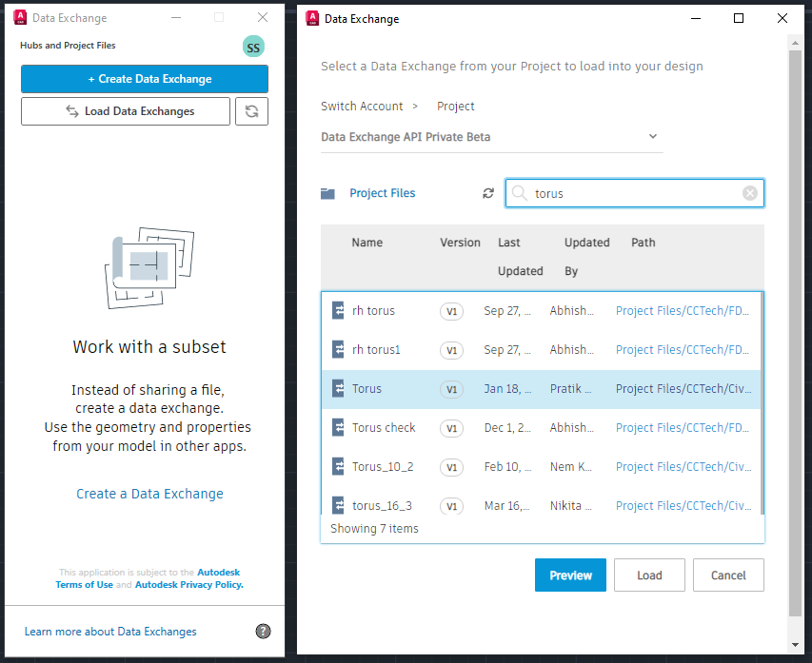Click + Create Data Exchange button

145,79
